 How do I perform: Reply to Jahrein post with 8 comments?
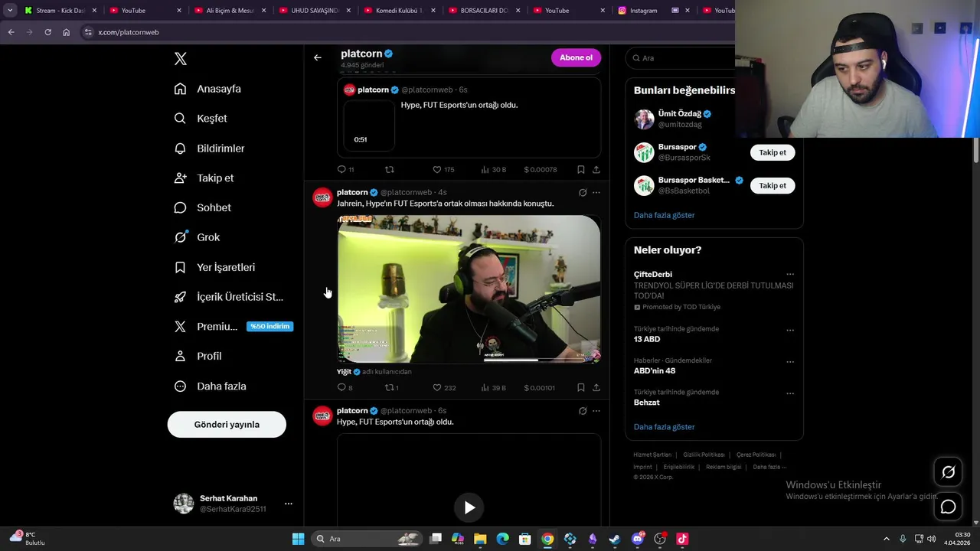click(x=345, y=387)
